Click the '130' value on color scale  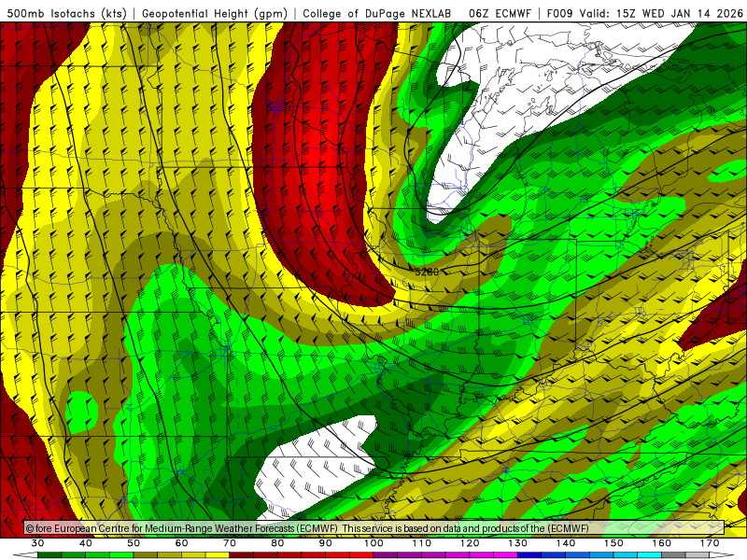pos(518,543)
